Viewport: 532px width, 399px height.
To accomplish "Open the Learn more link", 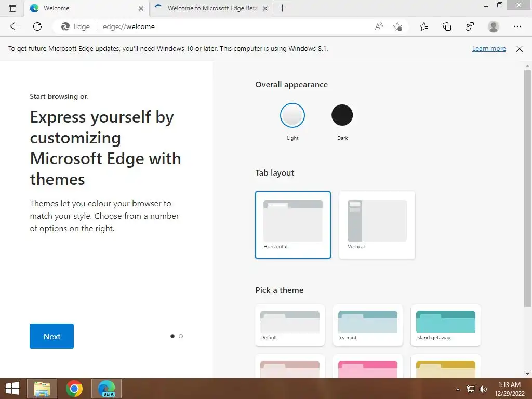I will point(489,48).
